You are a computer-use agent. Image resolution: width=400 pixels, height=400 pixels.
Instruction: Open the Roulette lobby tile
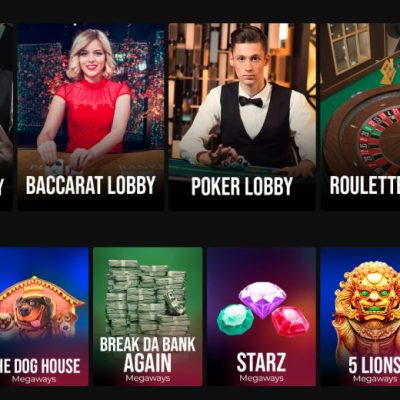[360, 116]
